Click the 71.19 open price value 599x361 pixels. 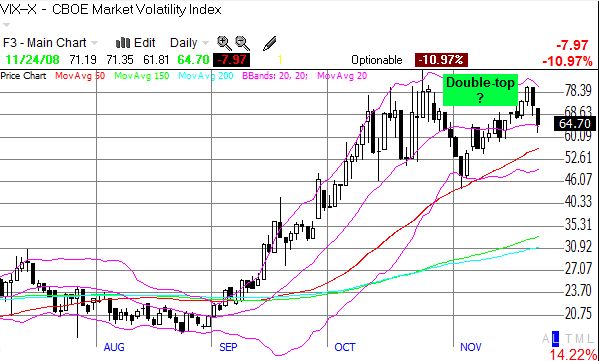tap(83, 60)
